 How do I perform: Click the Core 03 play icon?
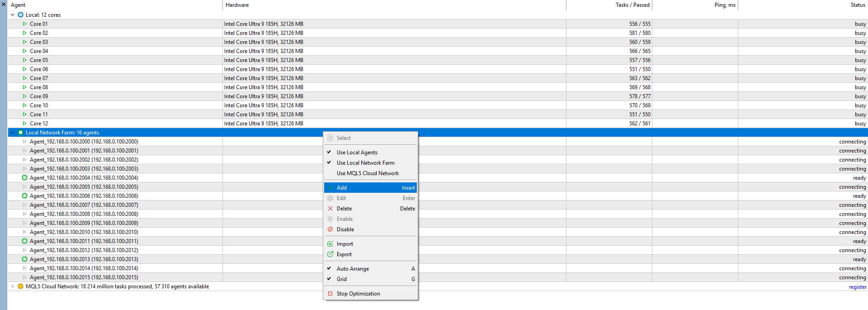[x=25, y=42]
